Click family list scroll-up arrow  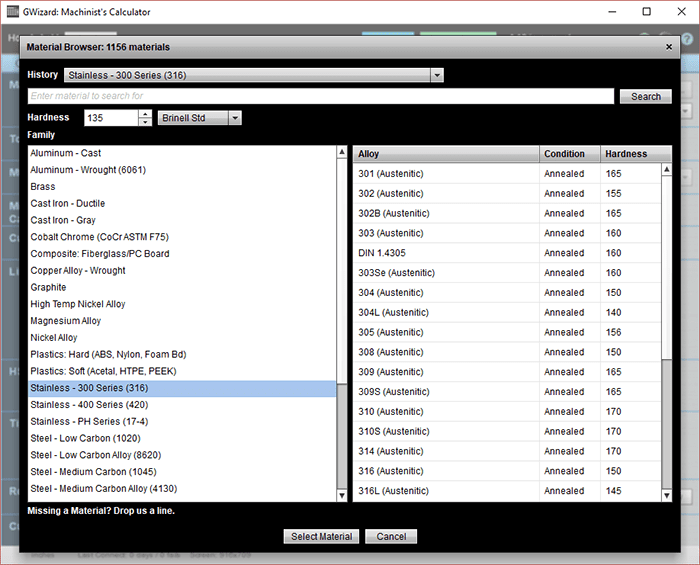pyautogui.click(x=342, y=152)
